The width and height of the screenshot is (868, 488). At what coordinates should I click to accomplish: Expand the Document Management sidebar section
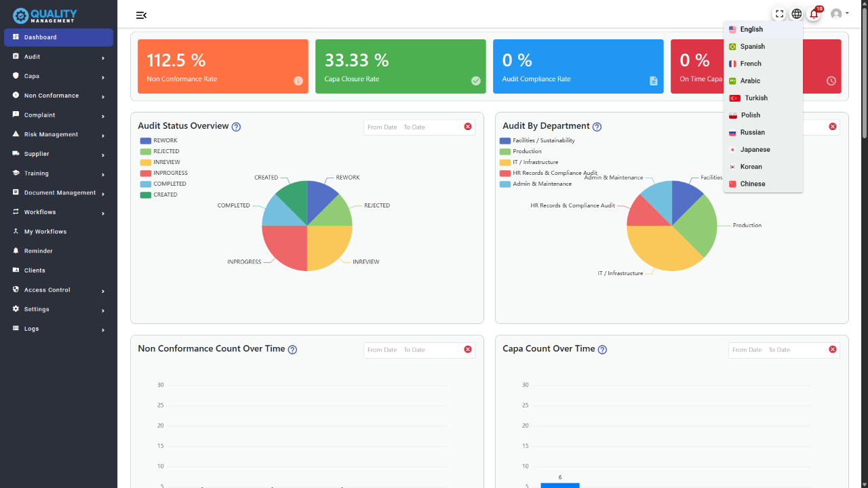click(x=58, y=192)
